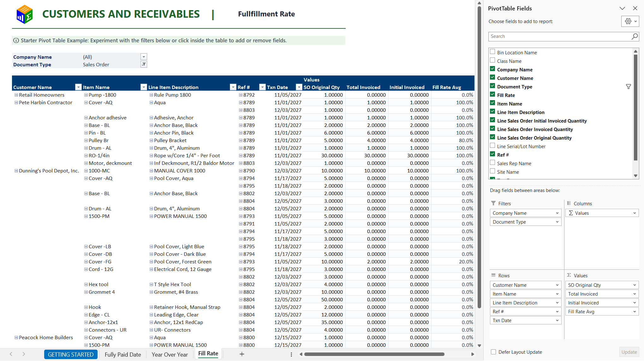
Task: Click the Document Type filter funnel in field list
Action: [x=628, y=87]
